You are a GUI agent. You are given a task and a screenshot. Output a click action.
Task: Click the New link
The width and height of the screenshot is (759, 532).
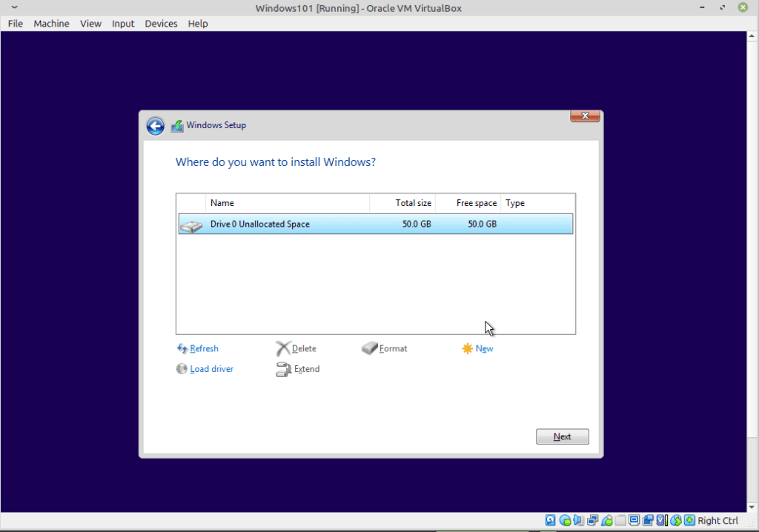[484, 348]
